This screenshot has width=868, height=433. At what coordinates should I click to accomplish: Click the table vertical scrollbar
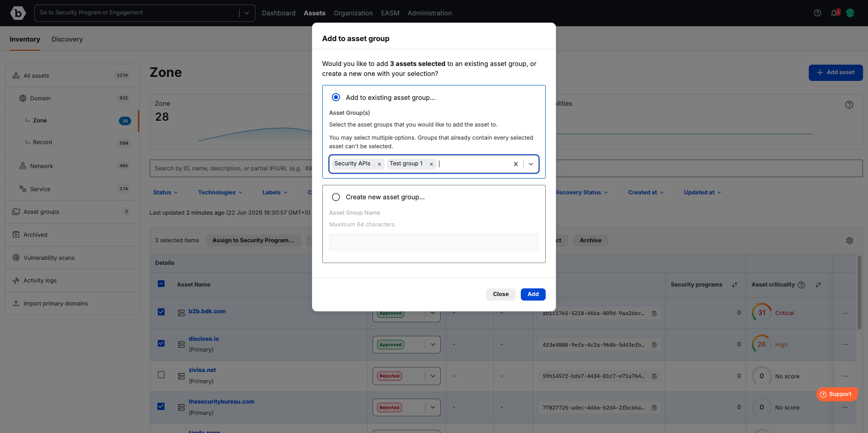click(859, 292)
